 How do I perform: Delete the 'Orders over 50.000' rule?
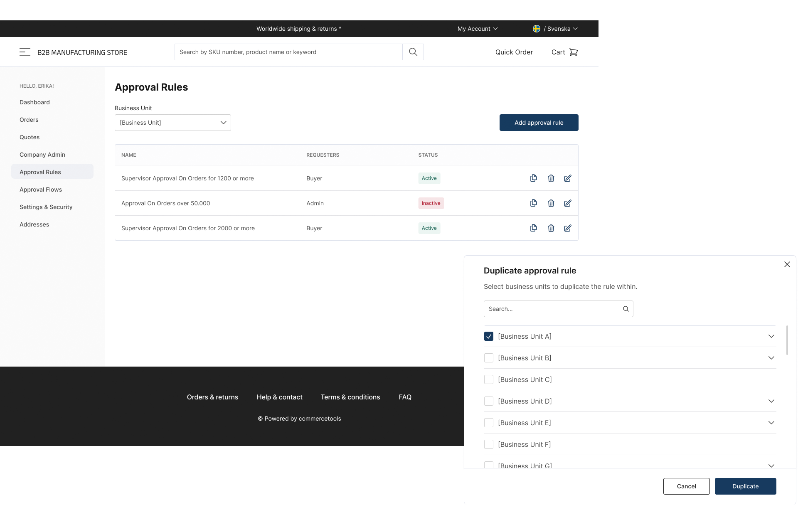(551, 203)
